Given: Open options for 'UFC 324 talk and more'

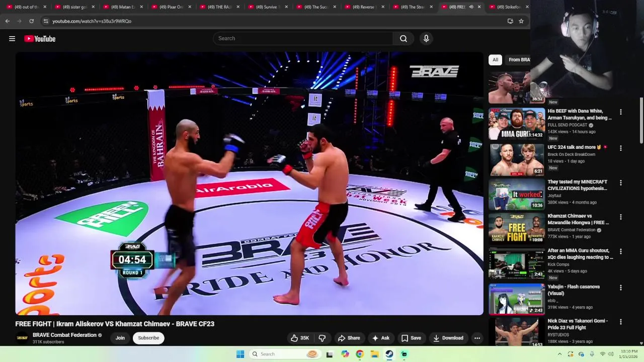Looking at the screenshot, I should 620,148.
